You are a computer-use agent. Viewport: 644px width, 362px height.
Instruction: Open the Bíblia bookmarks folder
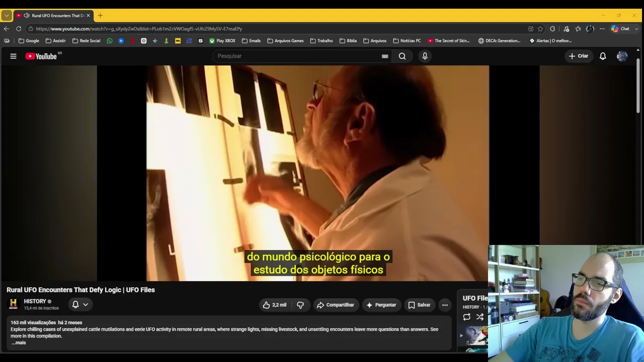pos(348,41)
